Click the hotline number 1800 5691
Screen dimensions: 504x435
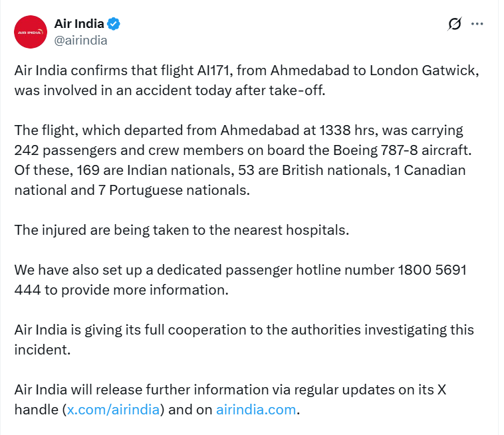coord(432,270)
